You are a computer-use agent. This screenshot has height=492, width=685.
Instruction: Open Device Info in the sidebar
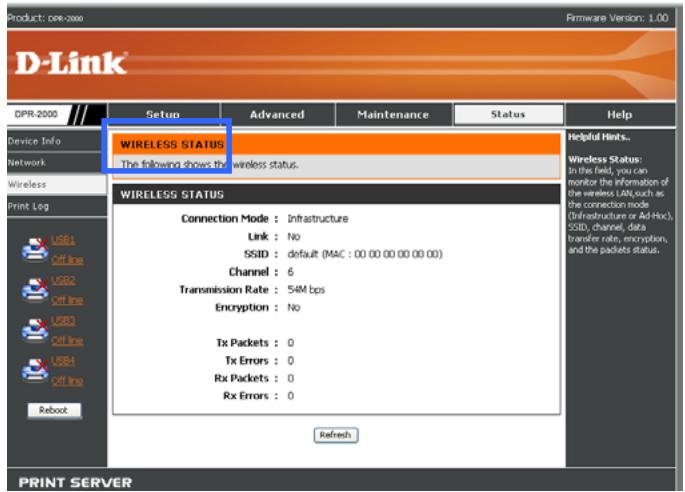[x=57, y=141]
